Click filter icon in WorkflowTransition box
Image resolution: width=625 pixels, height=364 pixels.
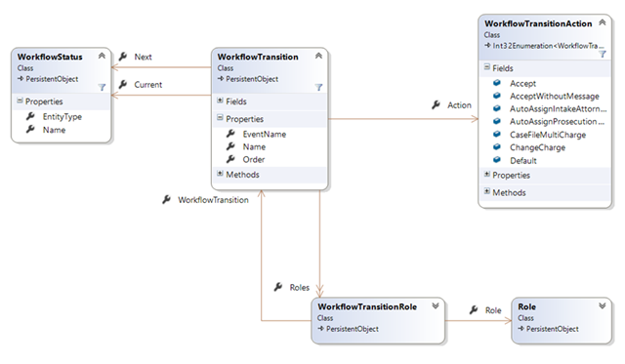pyautogui.click(x=318, y=87)
